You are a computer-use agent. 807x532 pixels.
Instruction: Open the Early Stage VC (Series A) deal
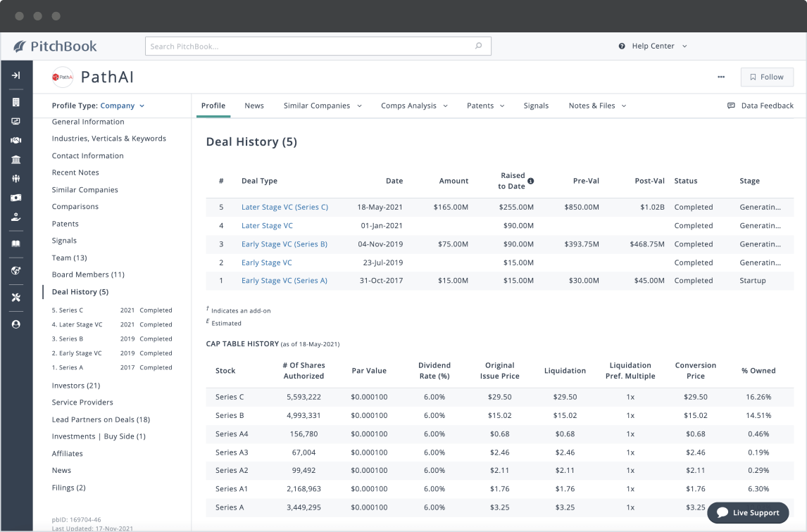coord(284,280)
